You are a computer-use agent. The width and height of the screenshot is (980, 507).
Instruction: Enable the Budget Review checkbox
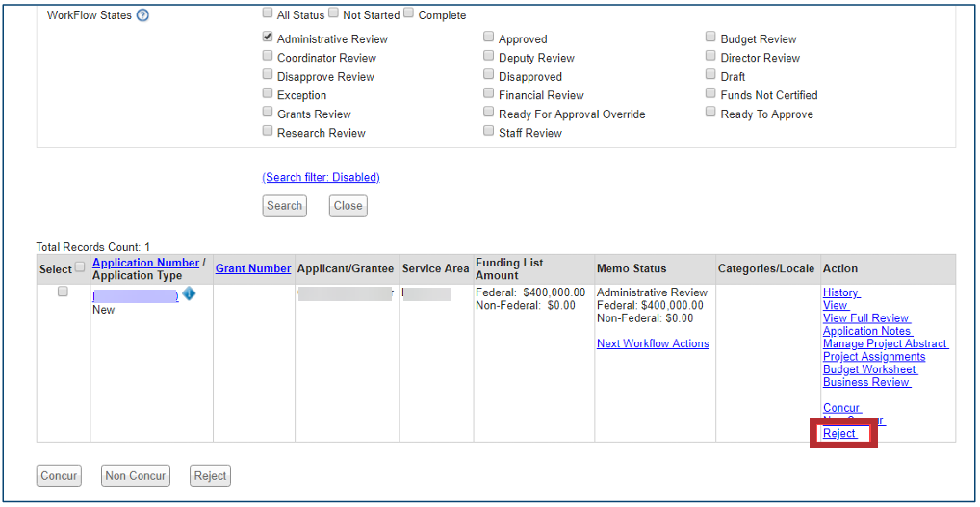click(x=710, y=38)
